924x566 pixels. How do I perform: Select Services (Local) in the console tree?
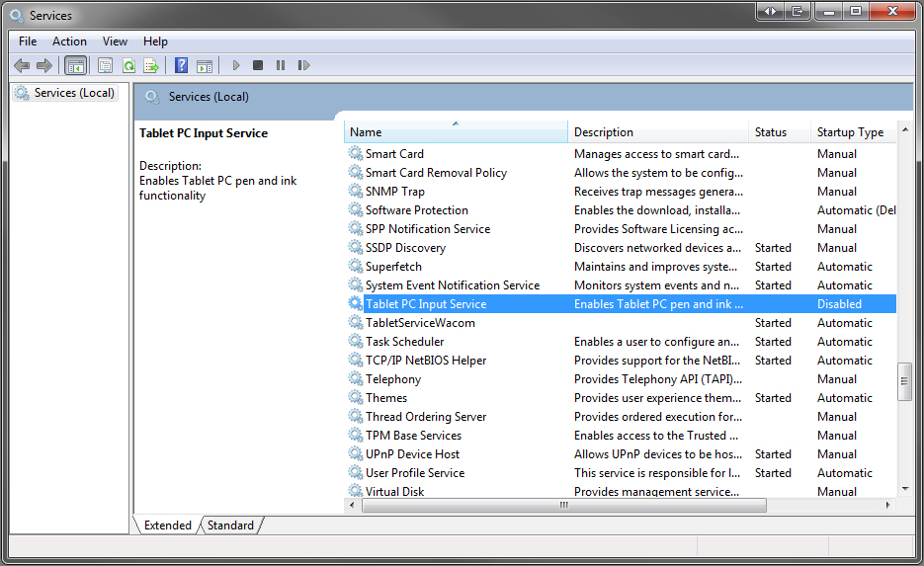click(x=74, y=93)
